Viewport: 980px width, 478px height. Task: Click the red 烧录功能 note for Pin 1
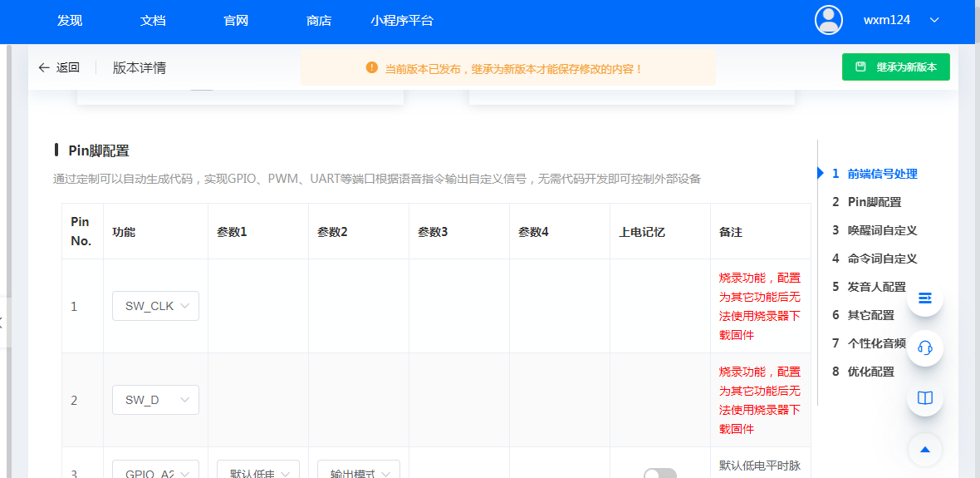[760, 307]
